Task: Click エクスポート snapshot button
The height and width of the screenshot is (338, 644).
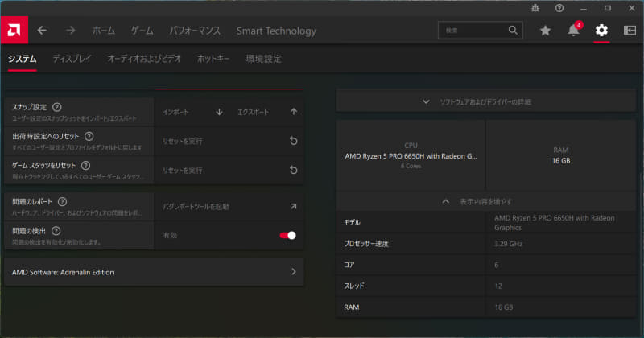Action: tap(267, 112)
